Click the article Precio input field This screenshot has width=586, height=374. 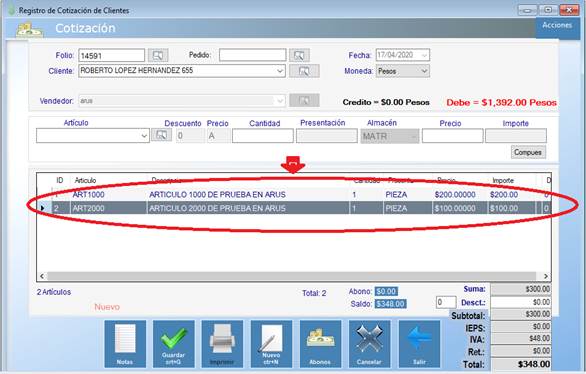pos(453,136)
